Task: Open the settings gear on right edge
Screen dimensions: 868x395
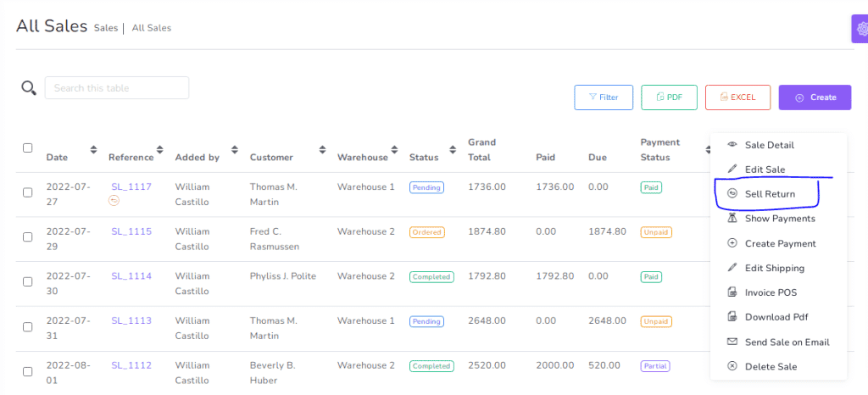Action: coord(861,29)
